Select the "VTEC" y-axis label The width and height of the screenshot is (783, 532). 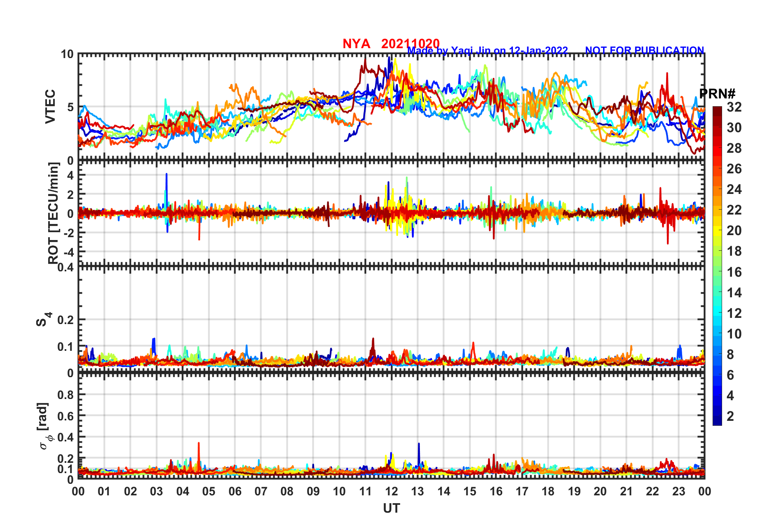click(50, 107)
